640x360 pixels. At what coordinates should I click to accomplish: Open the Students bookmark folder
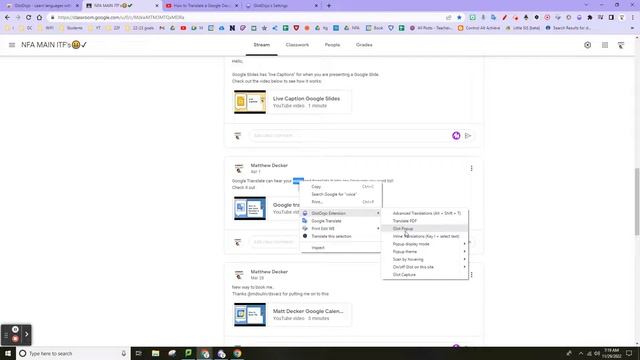tap(71, 28)
